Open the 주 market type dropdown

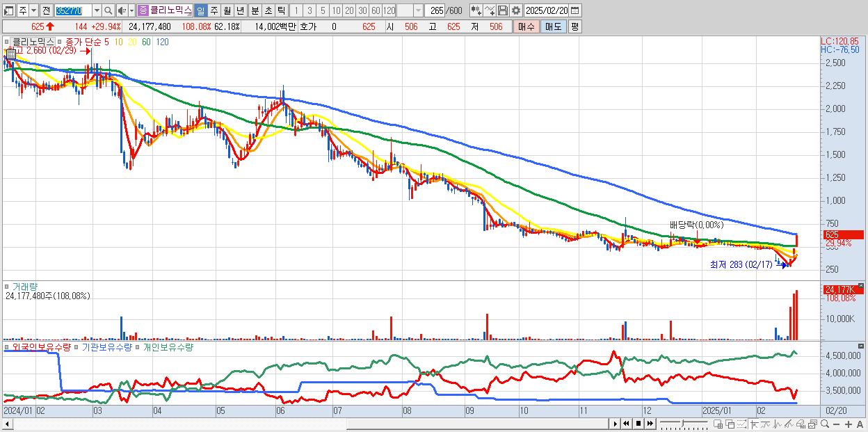click(34, 10)
